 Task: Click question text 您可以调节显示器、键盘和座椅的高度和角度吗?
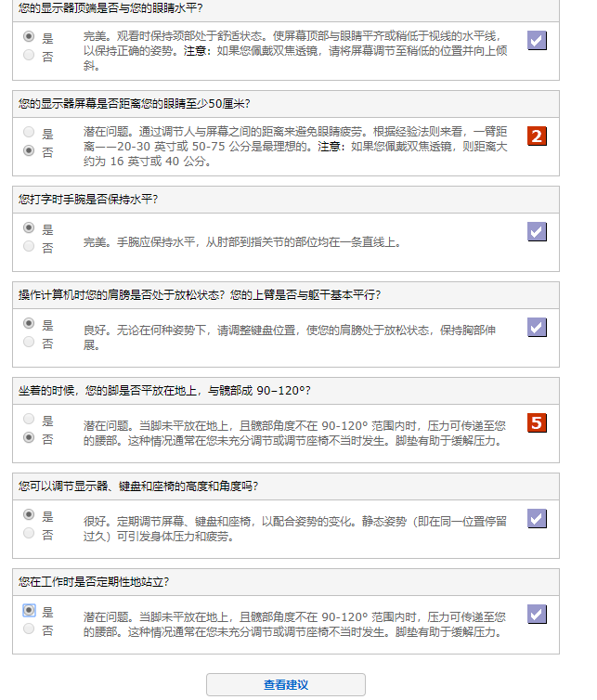pos(138,486)
